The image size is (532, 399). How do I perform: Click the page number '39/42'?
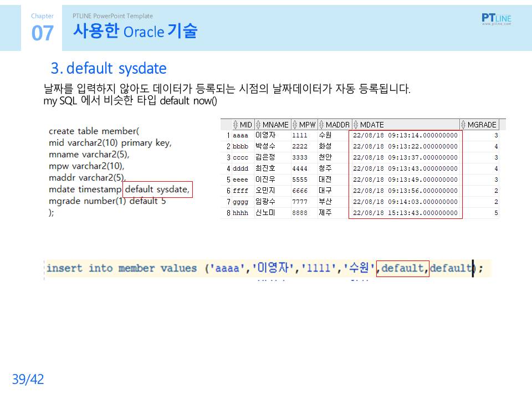tap(28, 379)
